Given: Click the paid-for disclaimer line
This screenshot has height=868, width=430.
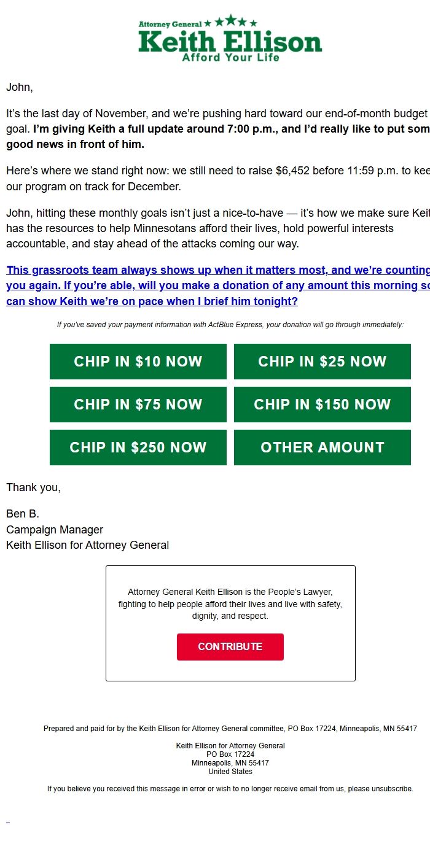Looking at the screenshot, I should (230, 728).
